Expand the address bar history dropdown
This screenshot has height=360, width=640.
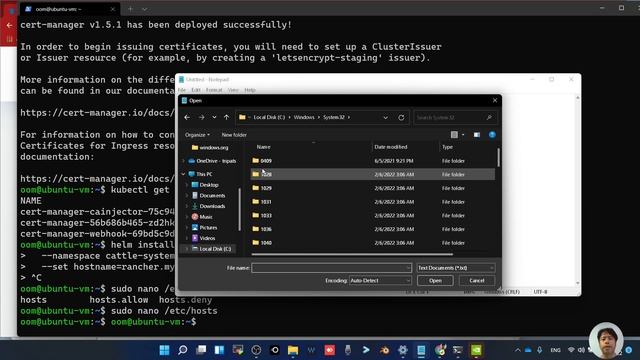[x=385, y=118]
